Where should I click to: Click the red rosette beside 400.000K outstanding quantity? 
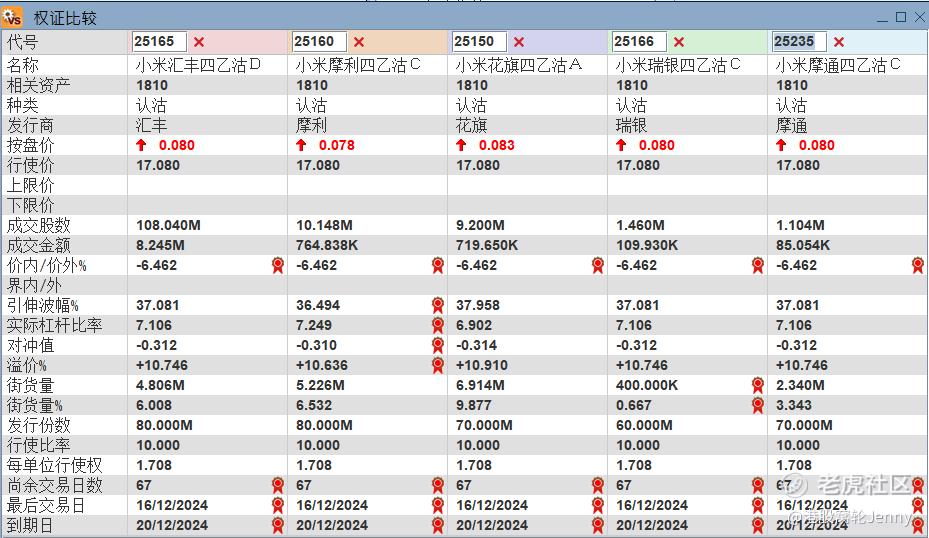click(x=758, y=385)
